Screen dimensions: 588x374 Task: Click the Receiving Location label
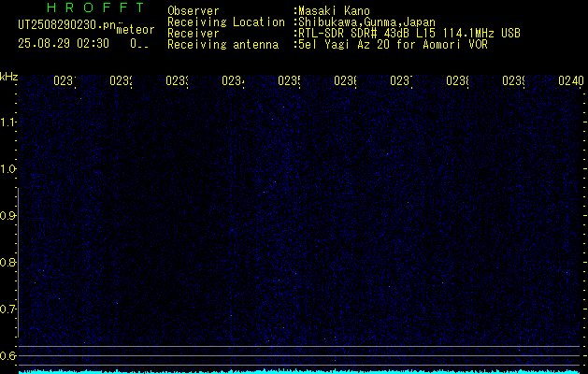click(x=226, y=22)
